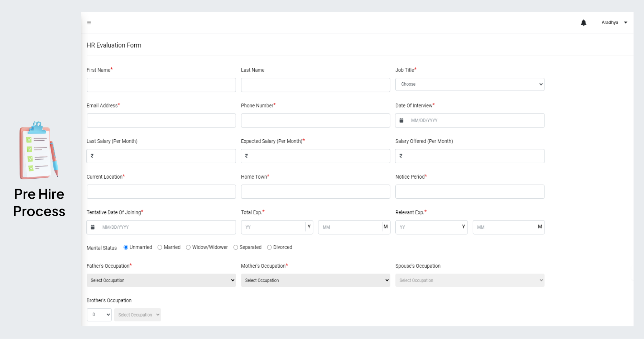644x339 pixels.
Task: Focus the First Name field
Action: (x=161, y=85)
